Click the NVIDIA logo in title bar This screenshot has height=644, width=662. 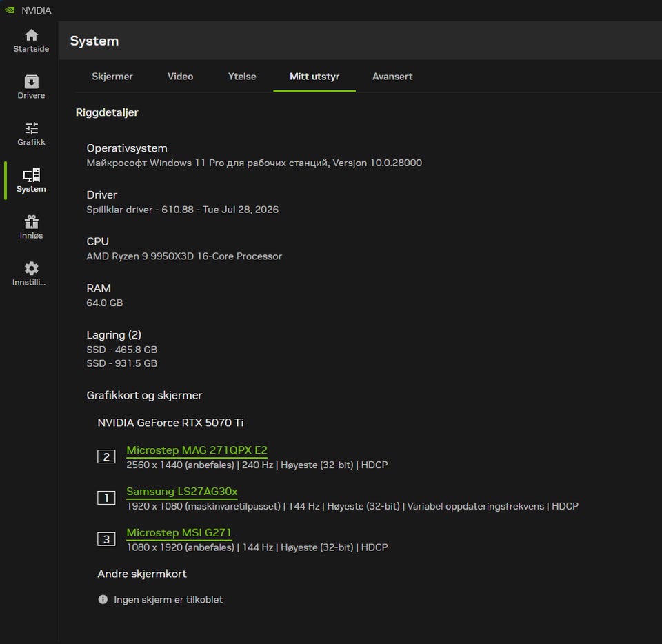(x=10, y=10)
